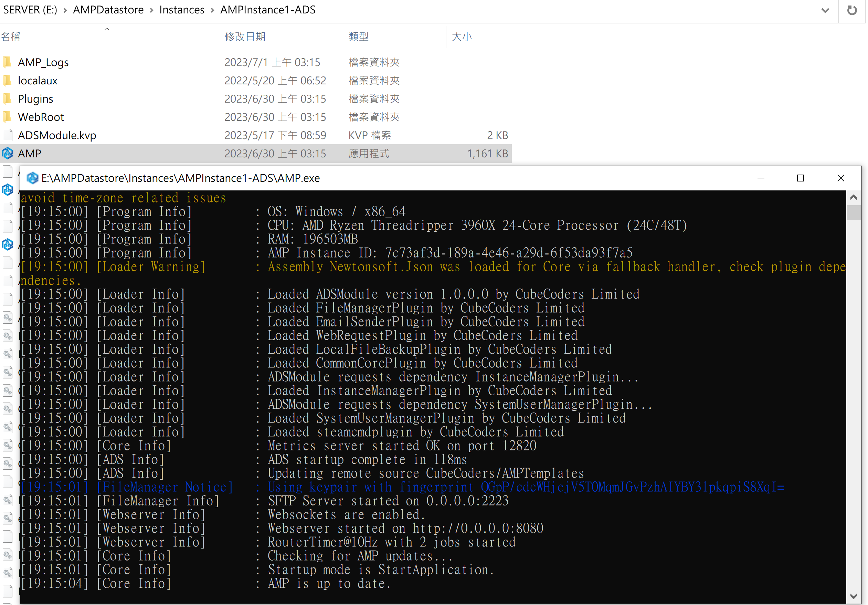Click the console scrollbar thumb
The height and width of the screenshot is (605, 868).
853,213
